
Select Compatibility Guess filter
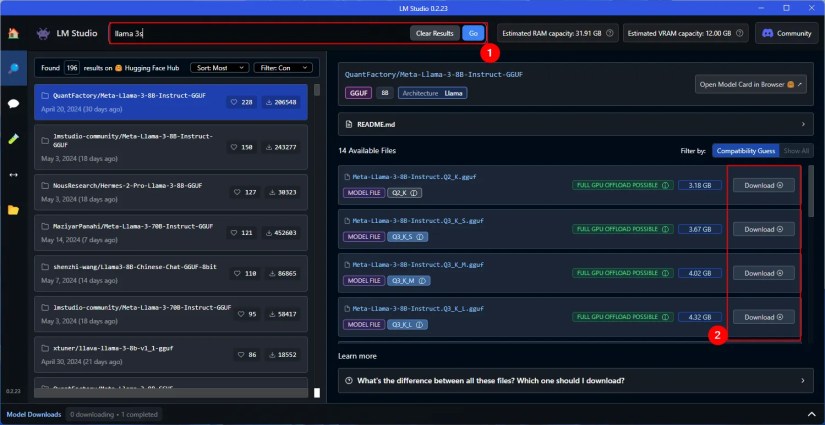pyautogui.click(x=746, y=151)
